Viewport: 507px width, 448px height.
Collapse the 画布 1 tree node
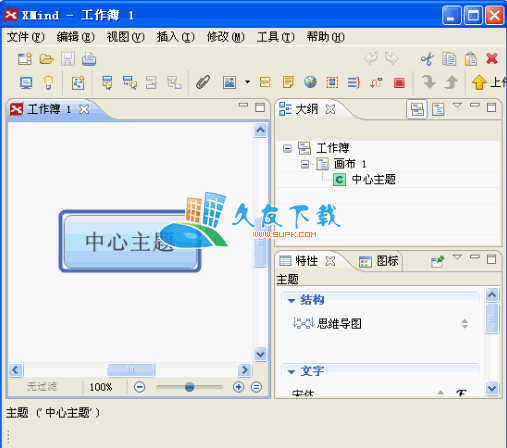[305, 164]
